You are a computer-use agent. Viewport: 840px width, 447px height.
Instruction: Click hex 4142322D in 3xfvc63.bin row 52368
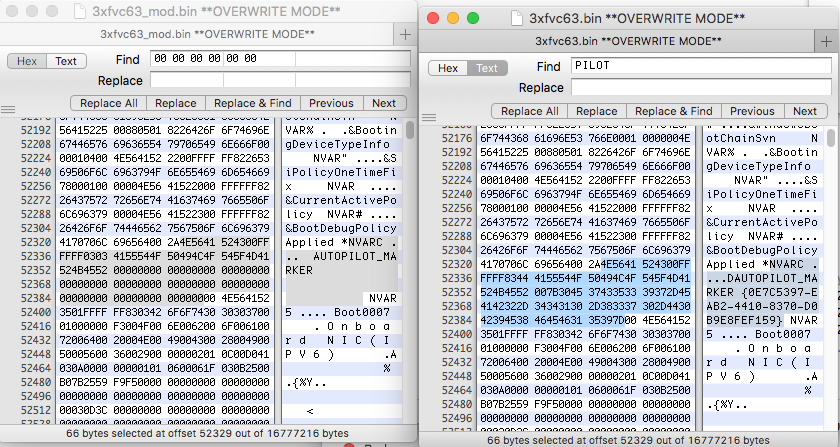(505, 306)
